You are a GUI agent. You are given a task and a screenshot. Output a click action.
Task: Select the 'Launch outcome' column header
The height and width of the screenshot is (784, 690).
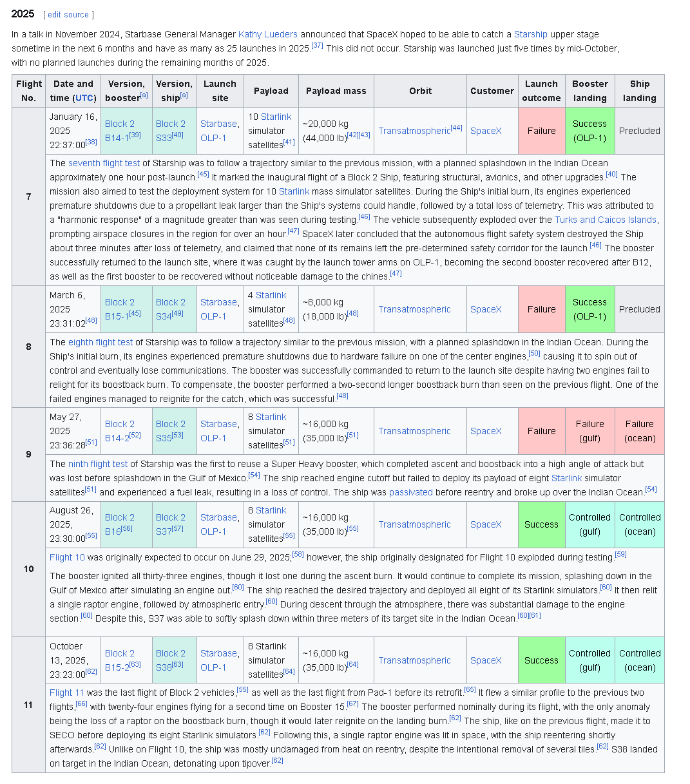point(541,91)
